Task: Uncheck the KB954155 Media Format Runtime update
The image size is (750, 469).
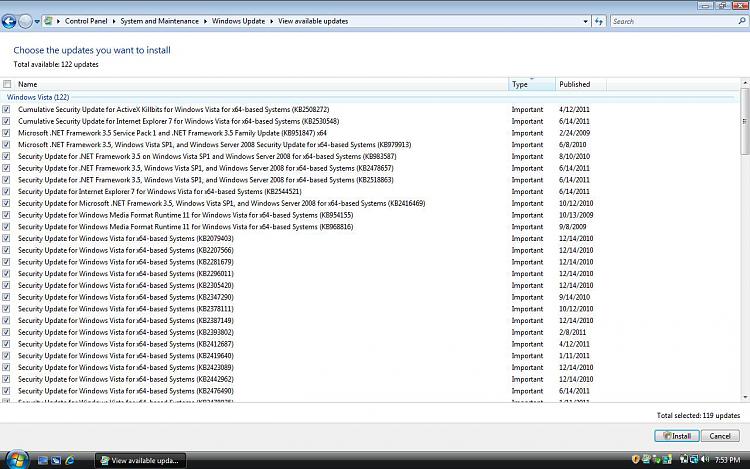Action: (6, 215)
